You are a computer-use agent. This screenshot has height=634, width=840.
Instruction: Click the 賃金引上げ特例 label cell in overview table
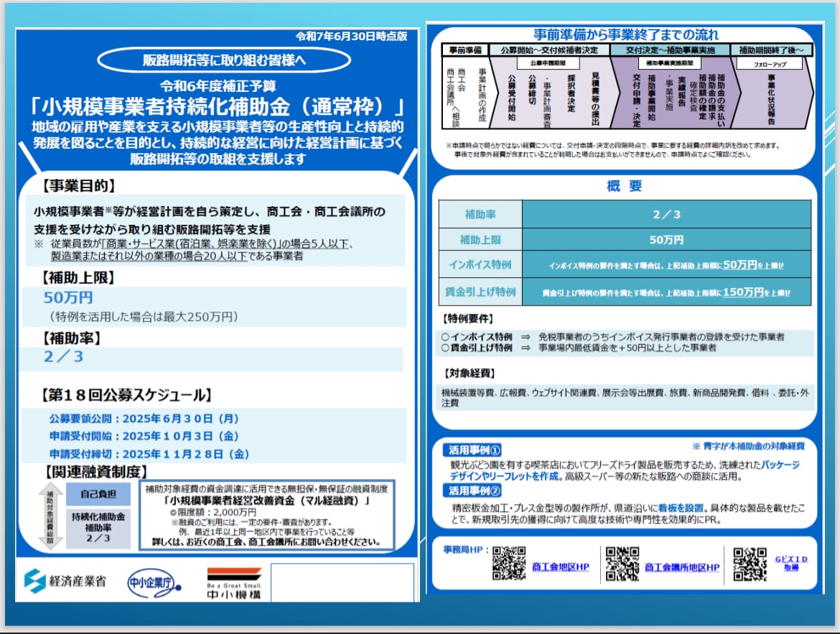click(x=480, y=292)
